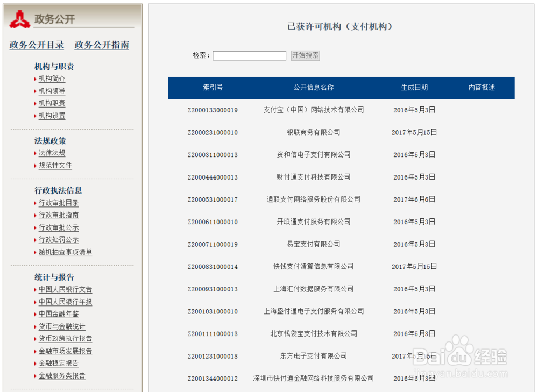Open 机构领导 link
The width and height of the screenshot is (538, 392).
52,91
